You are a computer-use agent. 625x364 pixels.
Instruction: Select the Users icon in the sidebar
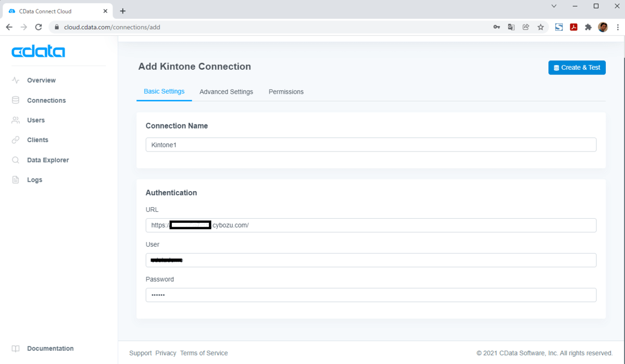click(x=16, y=120)
